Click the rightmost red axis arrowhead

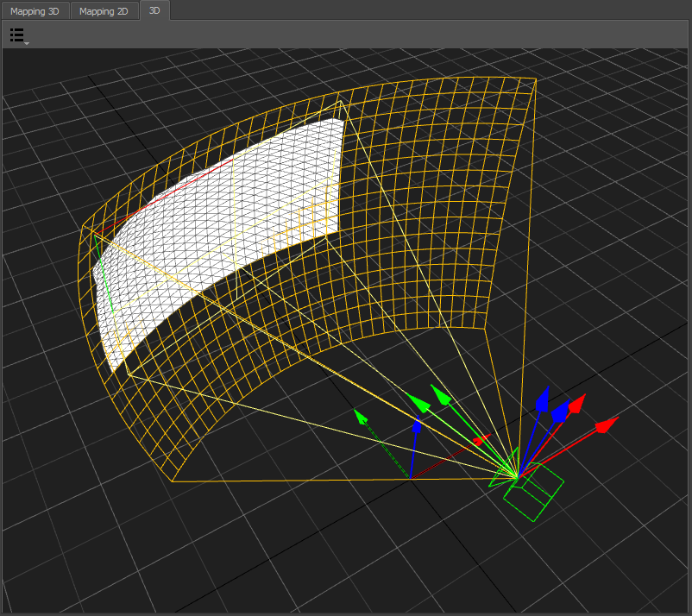point(609,424)
